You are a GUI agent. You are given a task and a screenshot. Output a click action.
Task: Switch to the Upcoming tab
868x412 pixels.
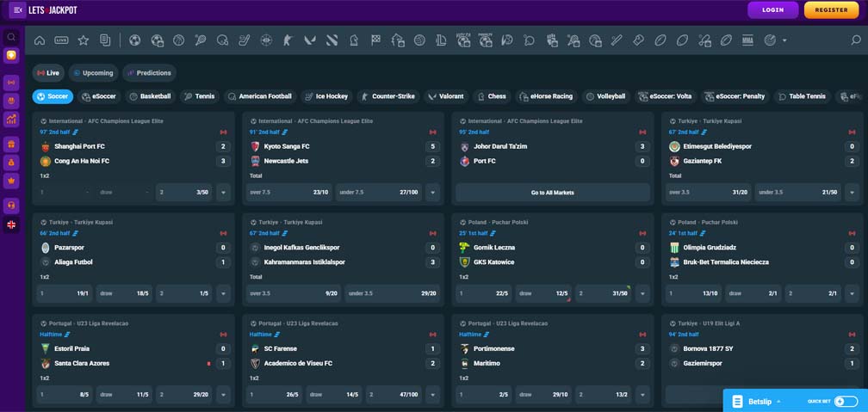click(93, 72)
